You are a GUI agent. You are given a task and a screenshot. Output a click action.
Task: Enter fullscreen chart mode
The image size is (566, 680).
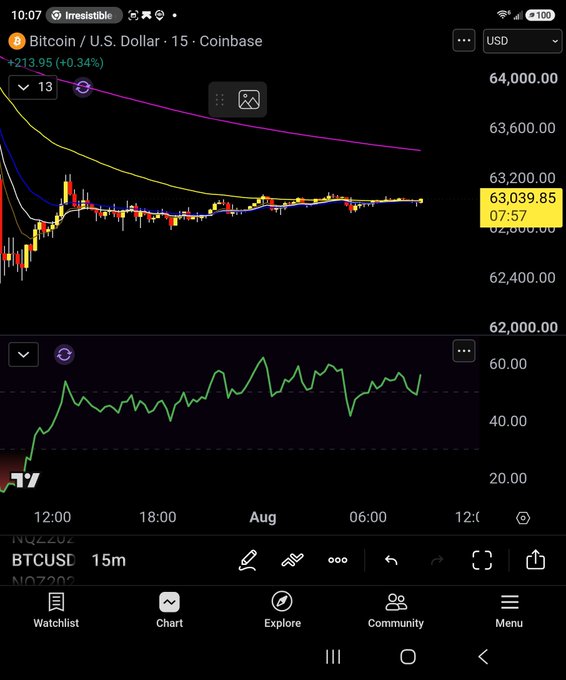coord(482,560)
